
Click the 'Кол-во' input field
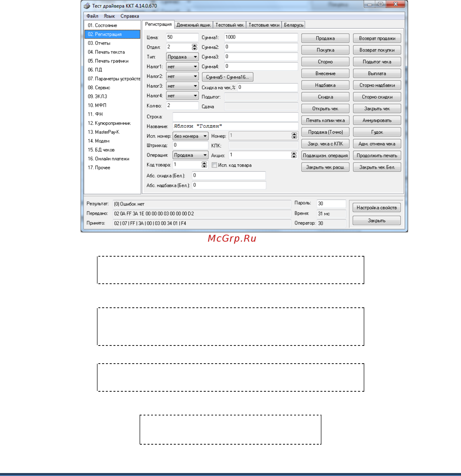(182, 106)
